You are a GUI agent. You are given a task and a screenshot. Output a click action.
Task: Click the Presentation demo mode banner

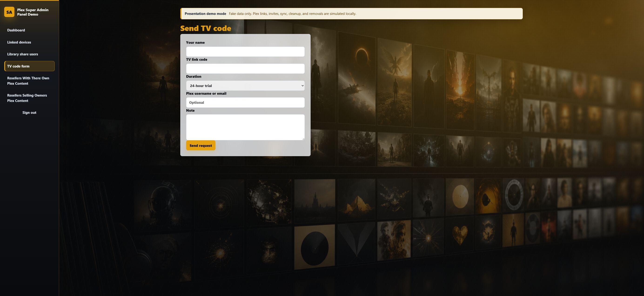[351, 14]
